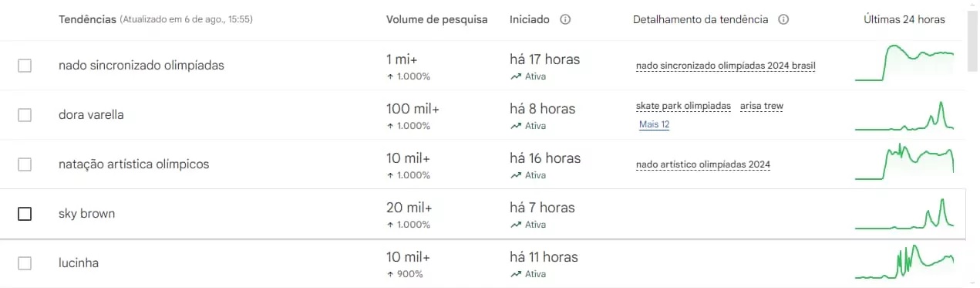Viewport: 980px width, 288px height.
Task: Click the trend graph for natação artística olímpicos
Action: 904,162
